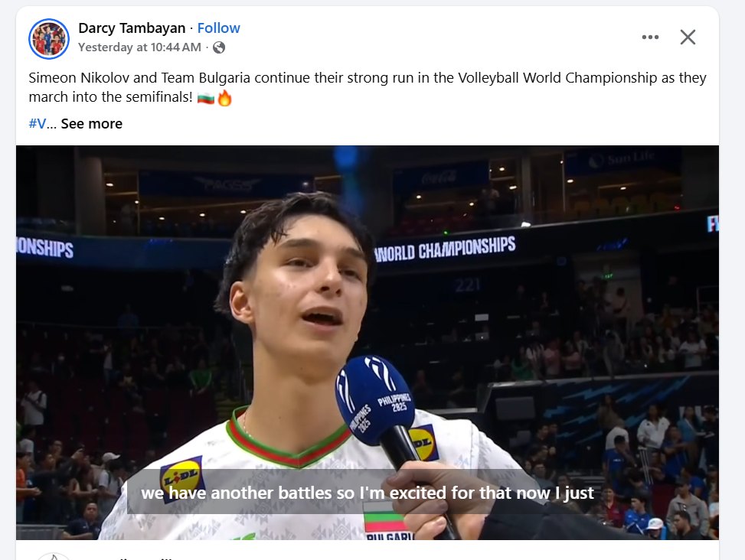The width and height of the screenshot is (745, 560).
Task: Open the 'Yesterday at 10:44 AM' timestamp
Action: pos(139,47)
